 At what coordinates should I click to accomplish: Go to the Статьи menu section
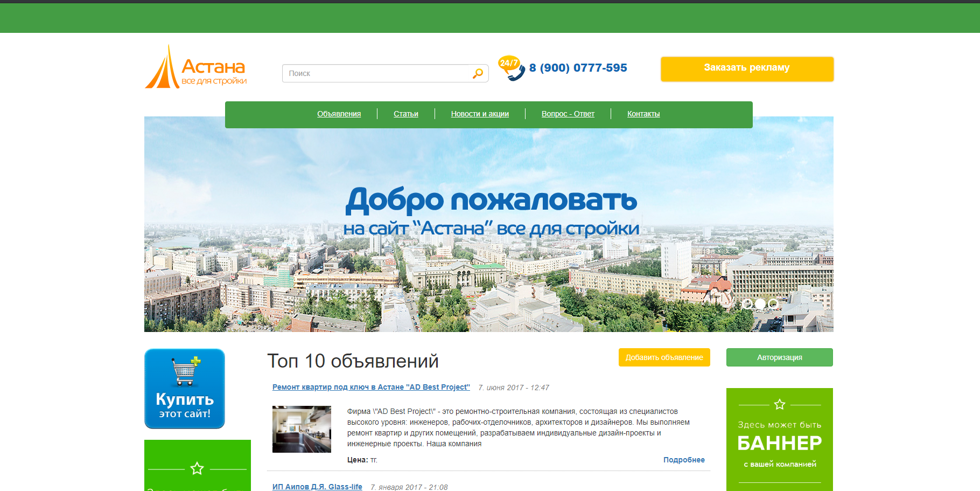406,114
